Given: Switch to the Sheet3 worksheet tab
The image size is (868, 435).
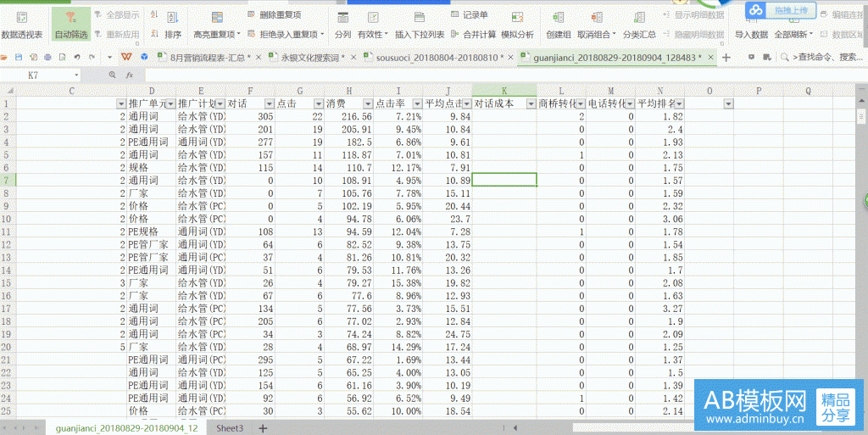Looking at the screenshot, I should [x=229, y=428].
